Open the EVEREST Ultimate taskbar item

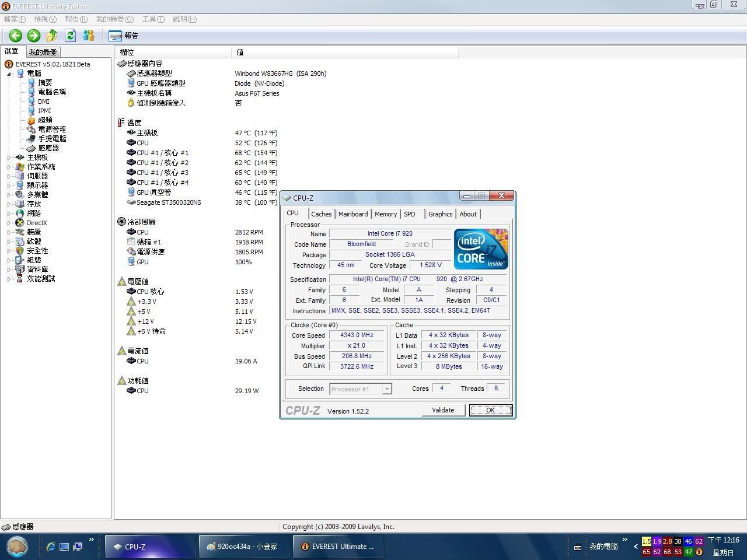(338, 547)
